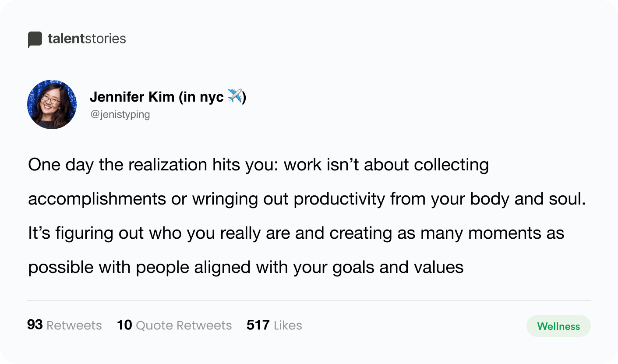This screenshot has height=364, width=618.
Task: Click the airplane emoji beside the name
Action: click(235, 96)
